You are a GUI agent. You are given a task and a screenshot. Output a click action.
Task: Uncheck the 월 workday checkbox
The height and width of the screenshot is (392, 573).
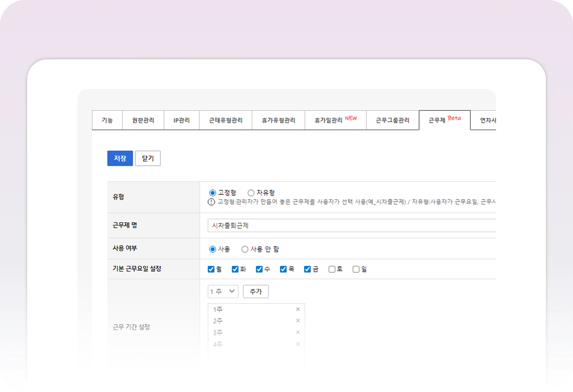point(211,269)
